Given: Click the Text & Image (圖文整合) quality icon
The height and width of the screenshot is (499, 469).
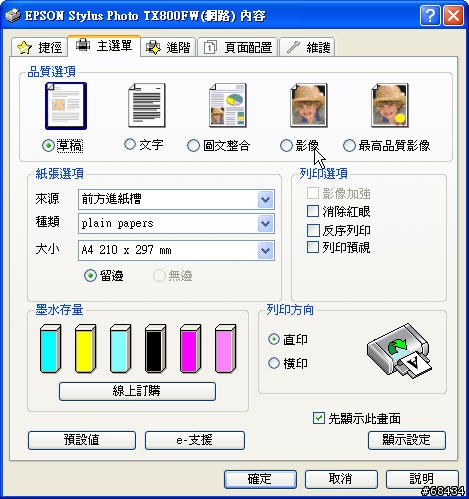Looking at the screenshot, I should (228, 105).
